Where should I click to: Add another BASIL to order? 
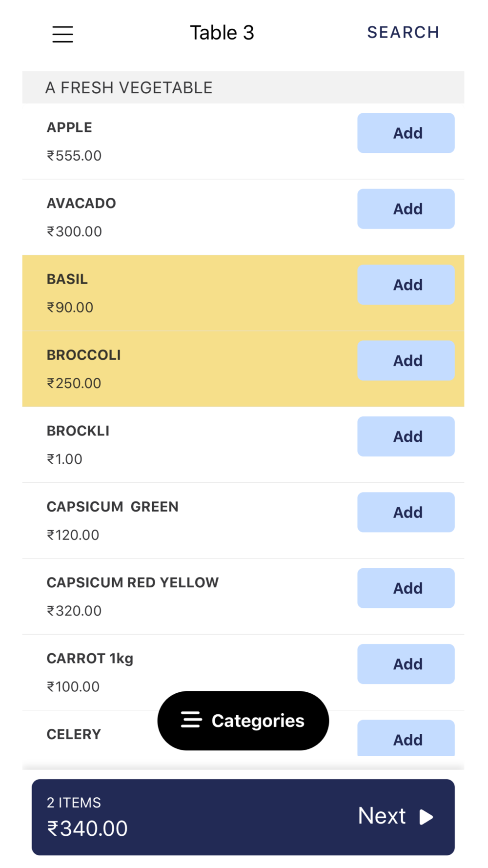pos(406,285)
